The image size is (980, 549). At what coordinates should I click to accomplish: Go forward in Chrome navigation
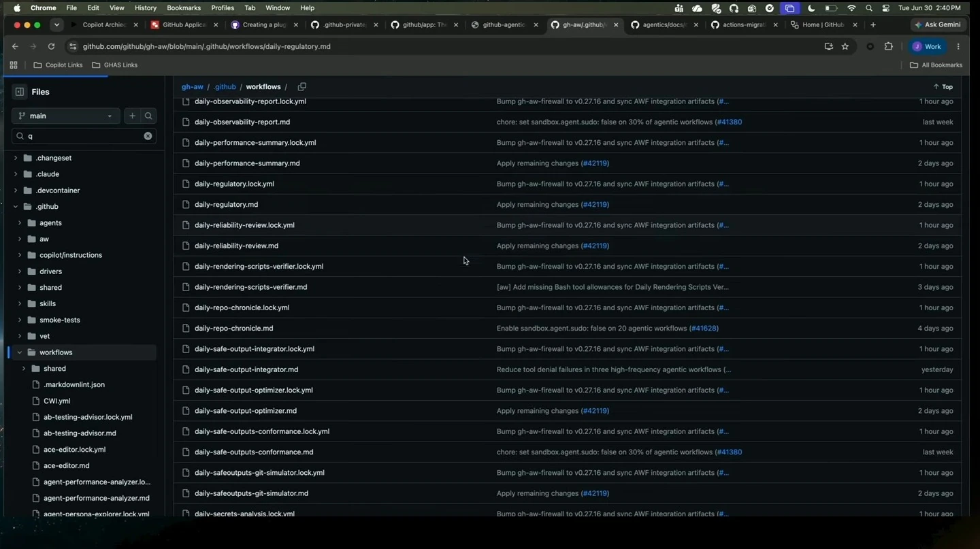coord(33,46)
